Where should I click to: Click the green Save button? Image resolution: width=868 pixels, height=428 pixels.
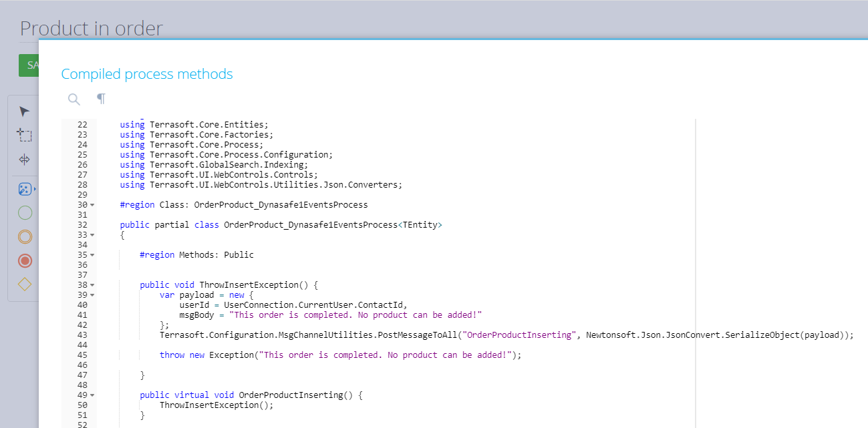tap(29, 65)
